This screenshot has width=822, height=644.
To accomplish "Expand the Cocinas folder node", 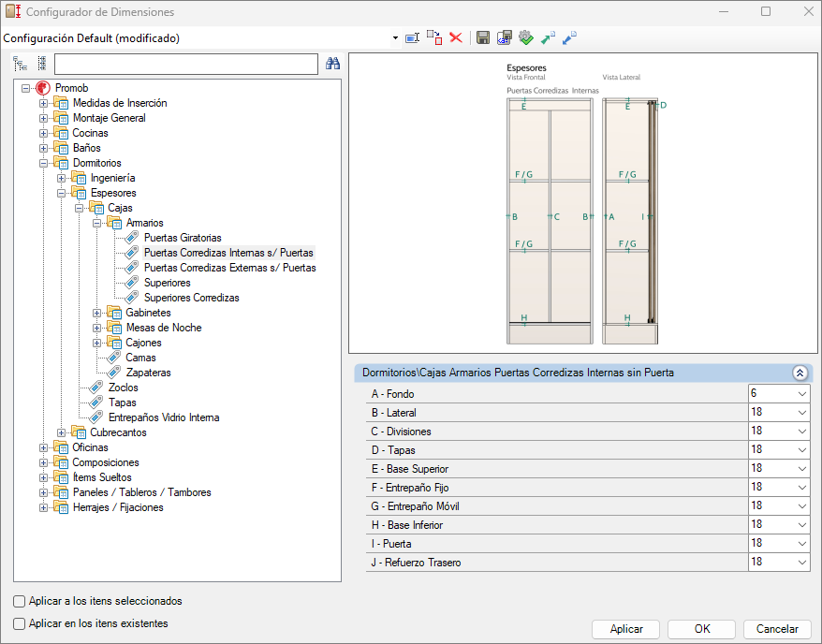I will pos(43,133).
